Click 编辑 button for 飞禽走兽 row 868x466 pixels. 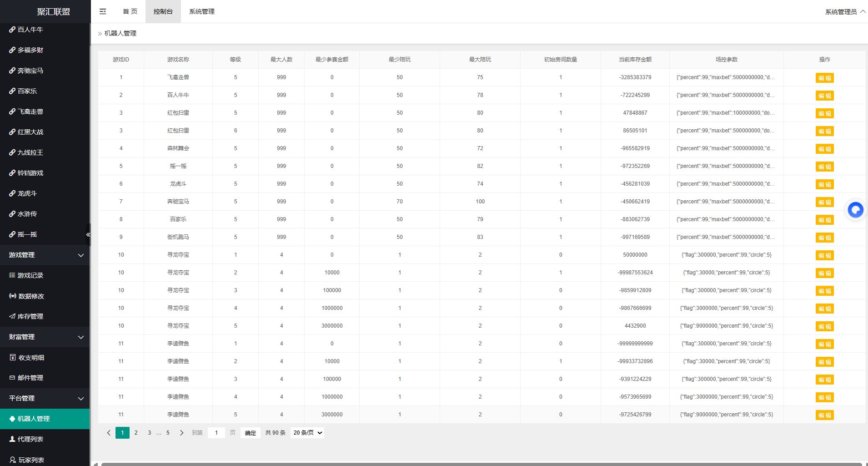coord(824,78)
